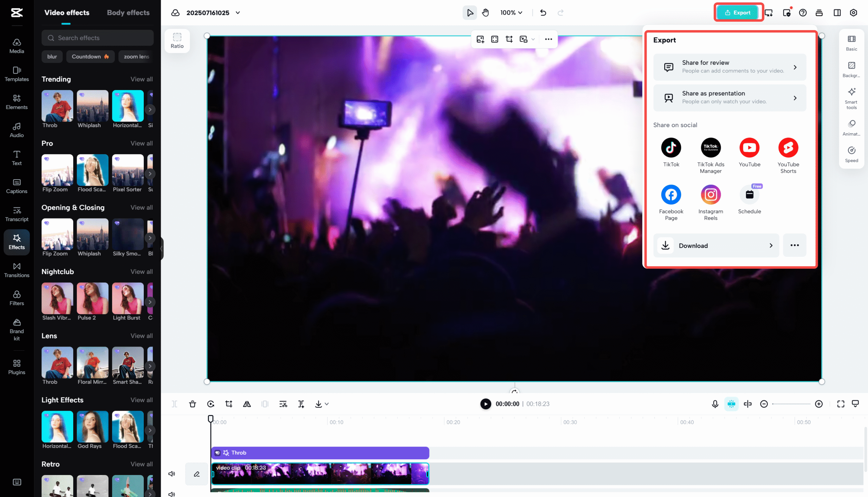Screen dimensions: 868x497
Task: Toggle the layout panel icon in header
Action: tap(837, 13)
